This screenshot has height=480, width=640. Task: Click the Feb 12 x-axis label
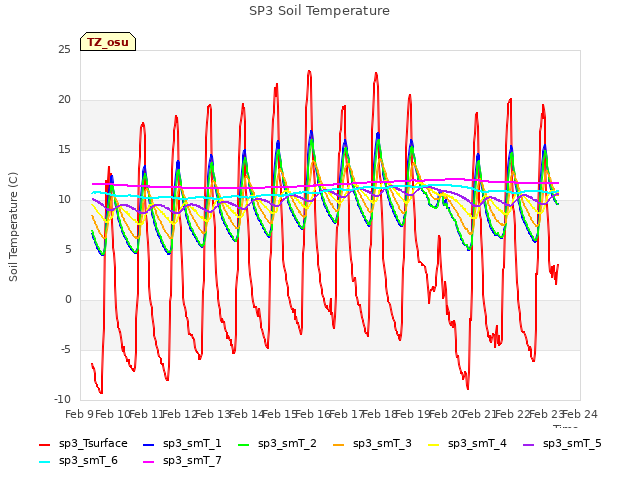[179, 415]
